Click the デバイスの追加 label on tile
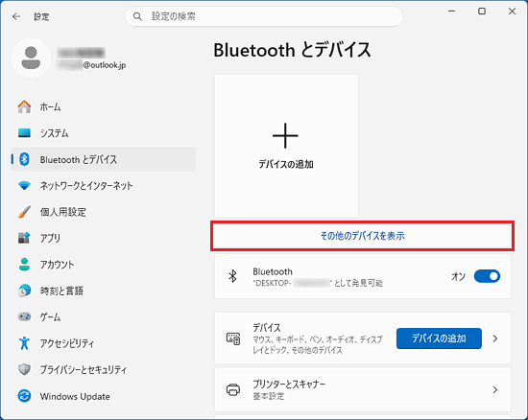Screen dimensions: 528x420 coord(285,164)
